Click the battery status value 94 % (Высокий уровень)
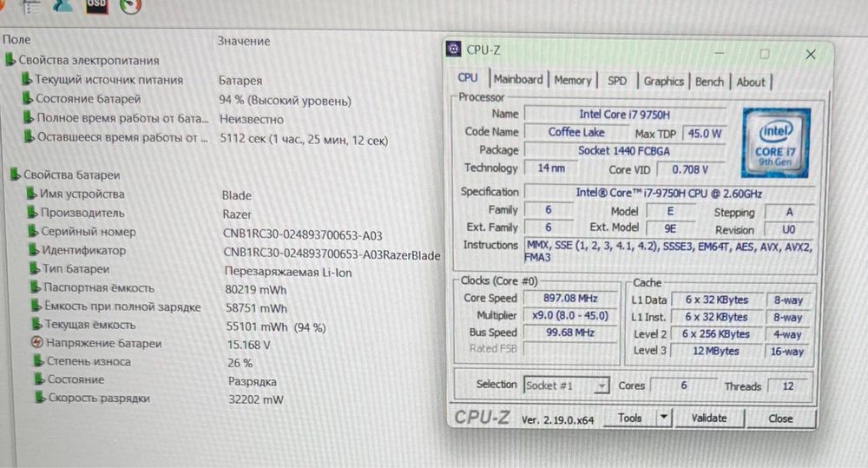This screenshot has width=868, height=468. pos(285,101)
